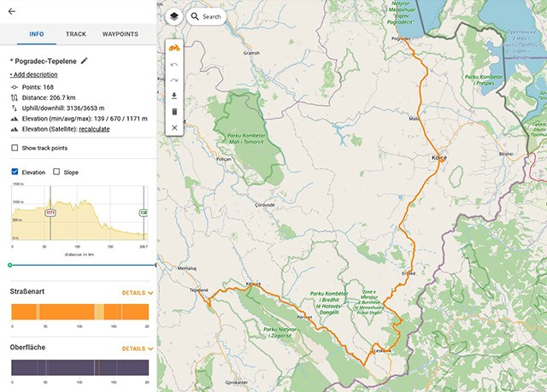Expand Oberfläche details

pyautogui.click(x=138, y=348)
